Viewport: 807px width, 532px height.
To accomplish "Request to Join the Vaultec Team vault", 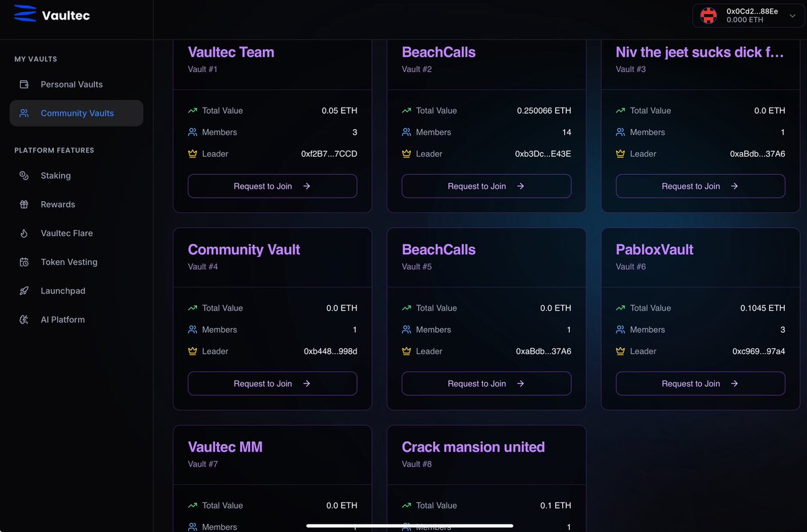I will [x=272, y=186].
